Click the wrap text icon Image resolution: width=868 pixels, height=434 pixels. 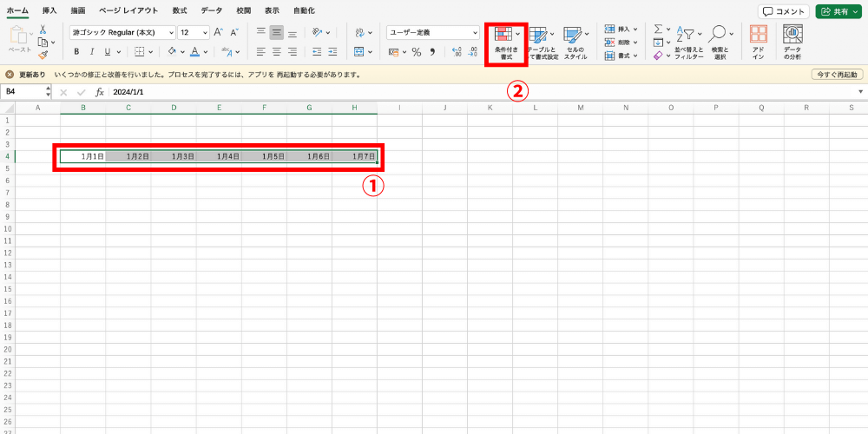click(359, 33)
